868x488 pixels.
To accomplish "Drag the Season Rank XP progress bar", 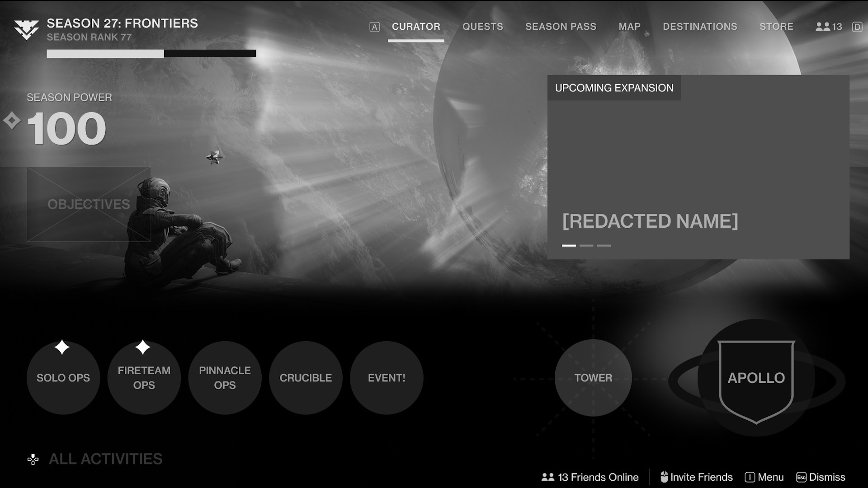I will click(x=151, y=53).
